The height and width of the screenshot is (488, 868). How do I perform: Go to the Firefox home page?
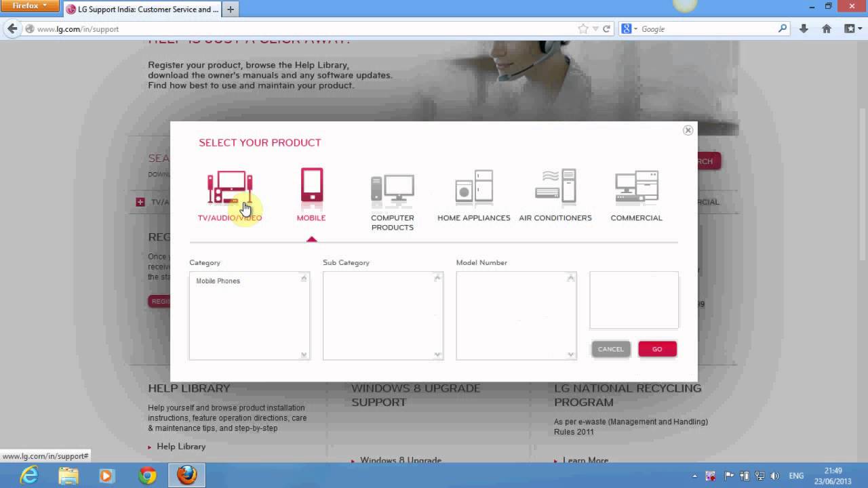pyautogui.click(x=827, y=29)
